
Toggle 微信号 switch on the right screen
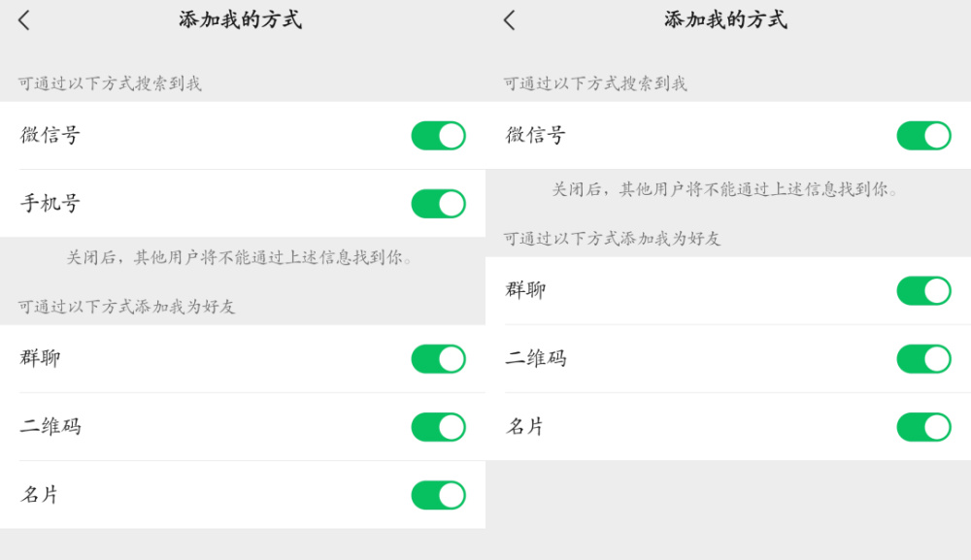pos(923,136)
